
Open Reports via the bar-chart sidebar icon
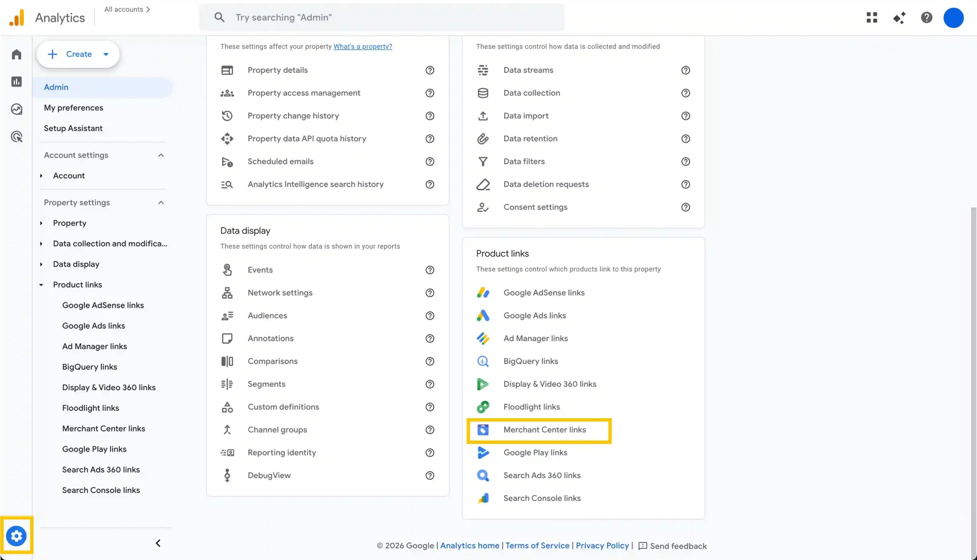[16, 82]
